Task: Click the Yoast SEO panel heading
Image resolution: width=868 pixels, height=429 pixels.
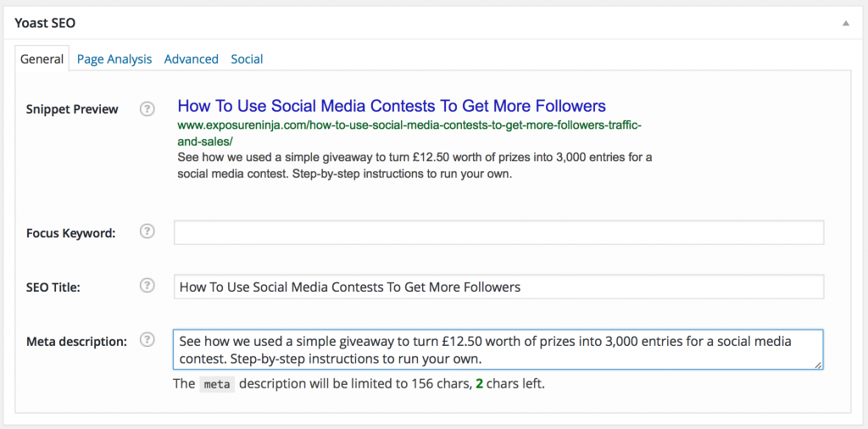Action: click(x=45, y=24)
